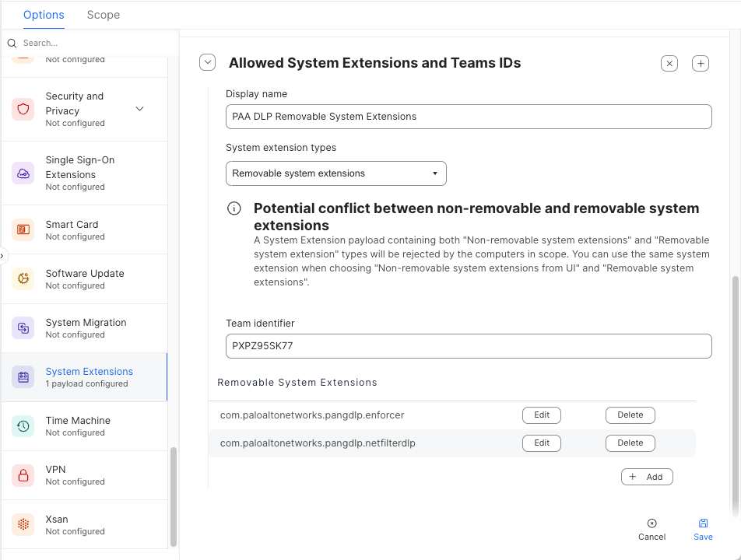
Task: Remove payload with the X button
Action: pyautogui.click(x=669, y=64)
